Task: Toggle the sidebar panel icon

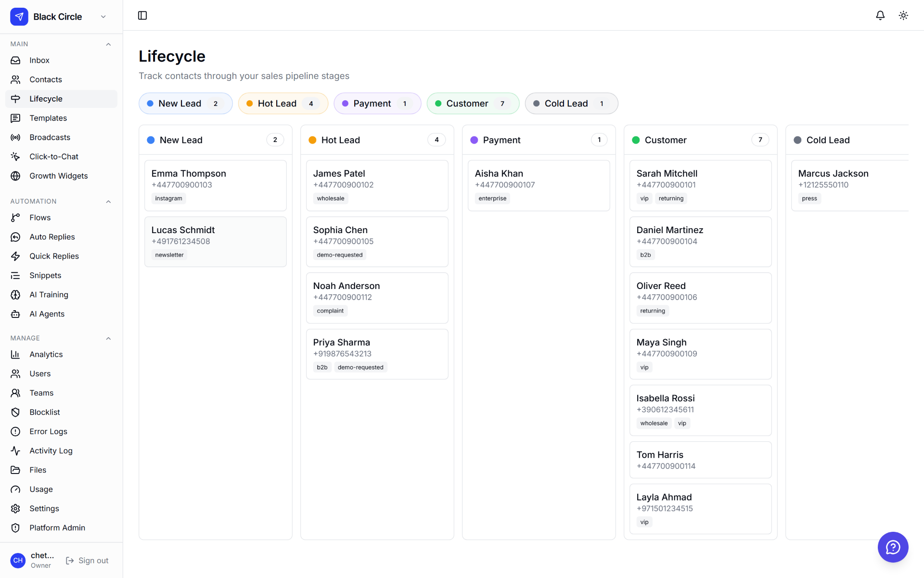Action: coord(142,15)
